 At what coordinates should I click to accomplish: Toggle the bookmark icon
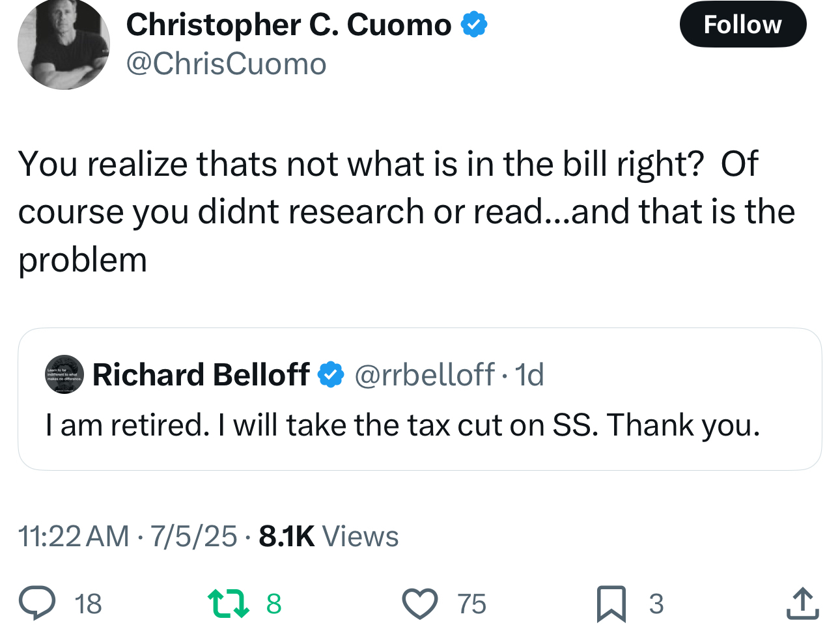pos(611,604)
